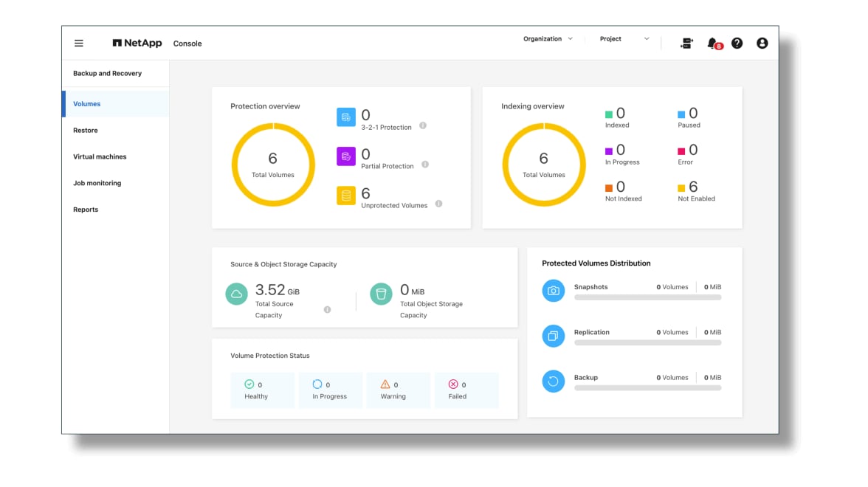Image resolution: width=868 pixels, height=487 pixels.
Task: Click the Warning triangle icon
Action: point(385,384)
